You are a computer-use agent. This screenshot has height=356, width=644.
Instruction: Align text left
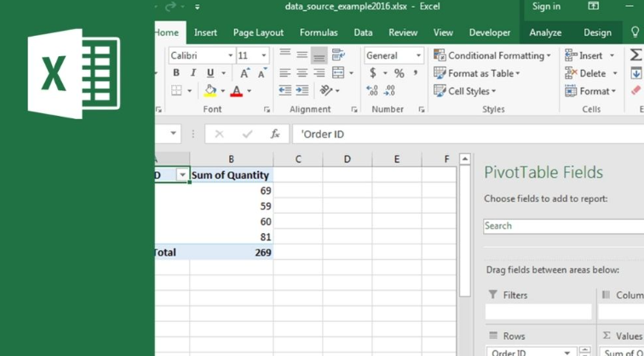(x=285, y=73)
